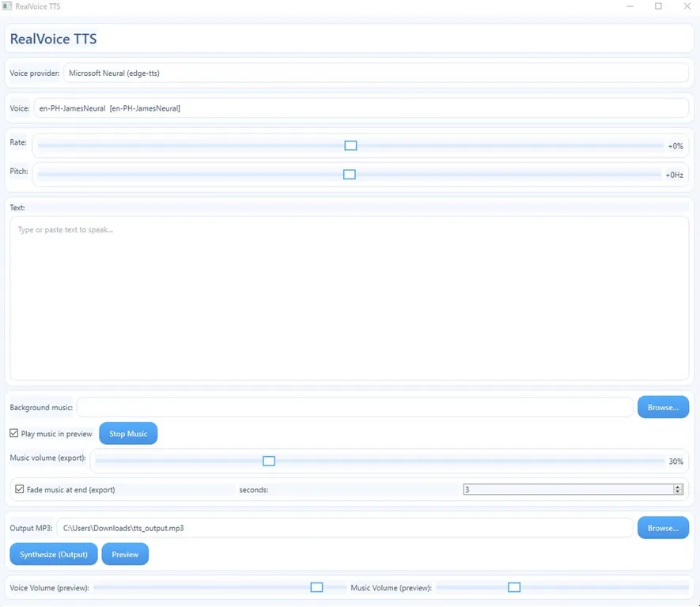Maximize the RealVoice TTS window
This screenshot has height=607, width=700.
tap(658, 6)
